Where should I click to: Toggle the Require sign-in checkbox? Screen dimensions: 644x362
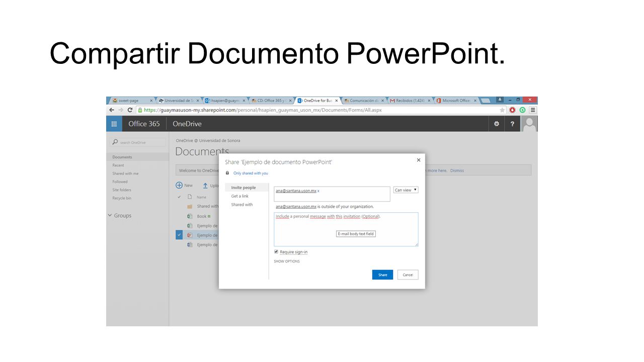[276, 251]
